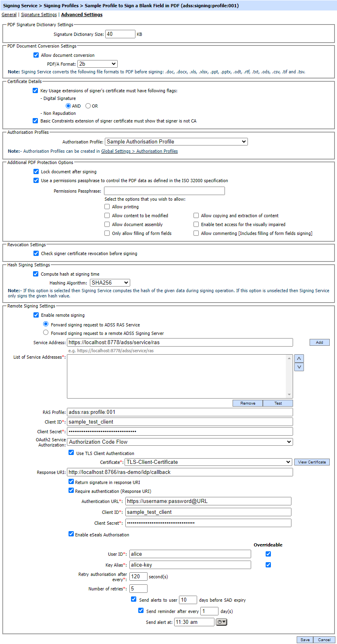
Task: Toggle Lock document after signing
Action: pos(36,171)
